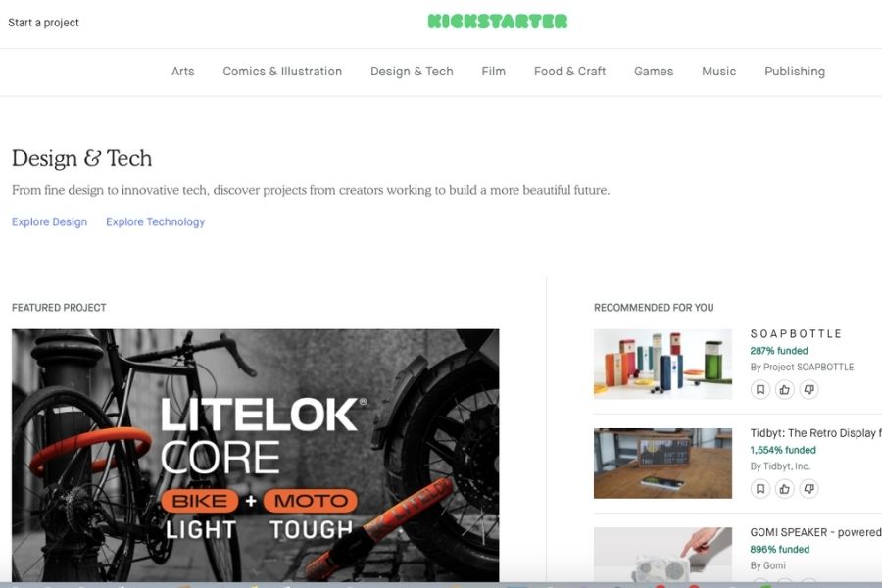
Task: Select Design & Tech in the nav
Action: tap(412, 72)
